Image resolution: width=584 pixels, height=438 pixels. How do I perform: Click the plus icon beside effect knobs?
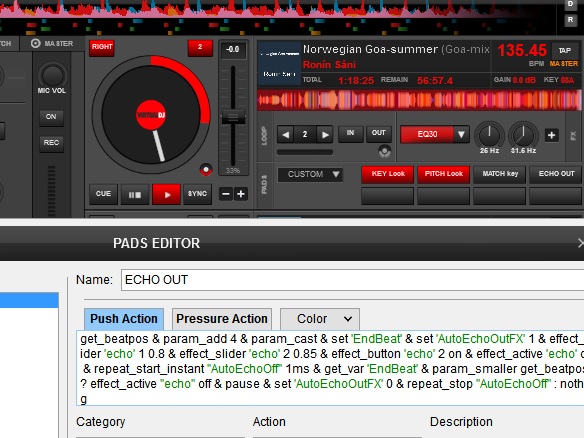click(552, 135)
